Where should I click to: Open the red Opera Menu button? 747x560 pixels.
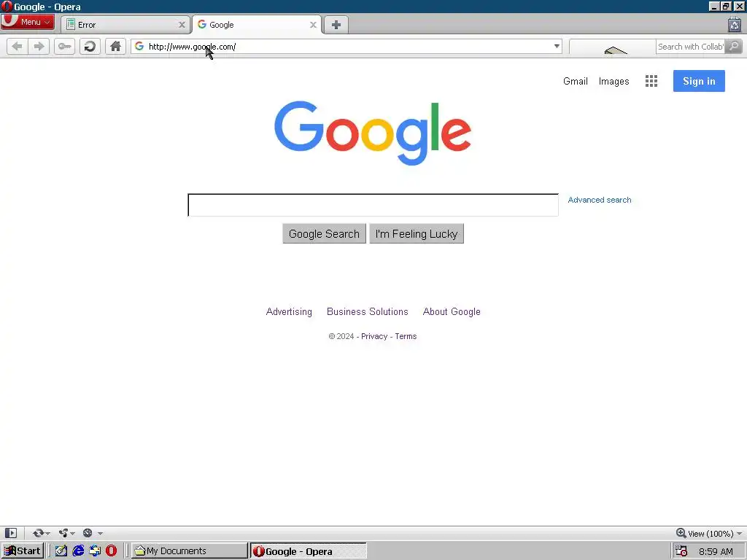click(27, 22)
